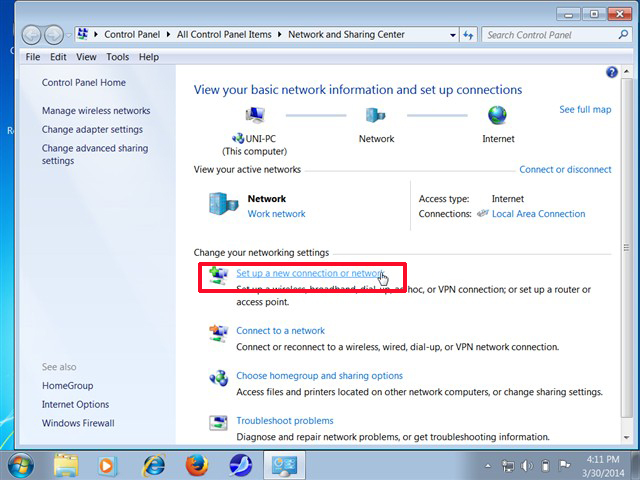Open Windows Firewall under See also

[78, 423]
